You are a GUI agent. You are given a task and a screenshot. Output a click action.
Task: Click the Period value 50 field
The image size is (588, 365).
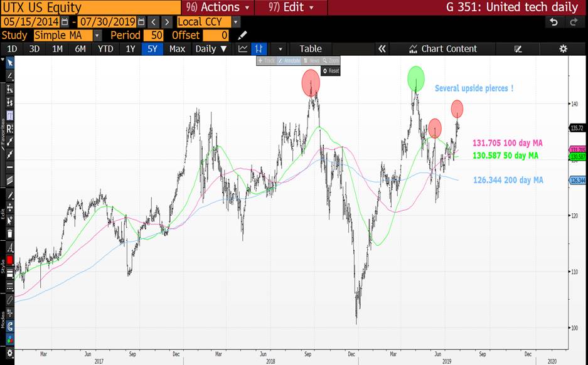coord(152,35)
